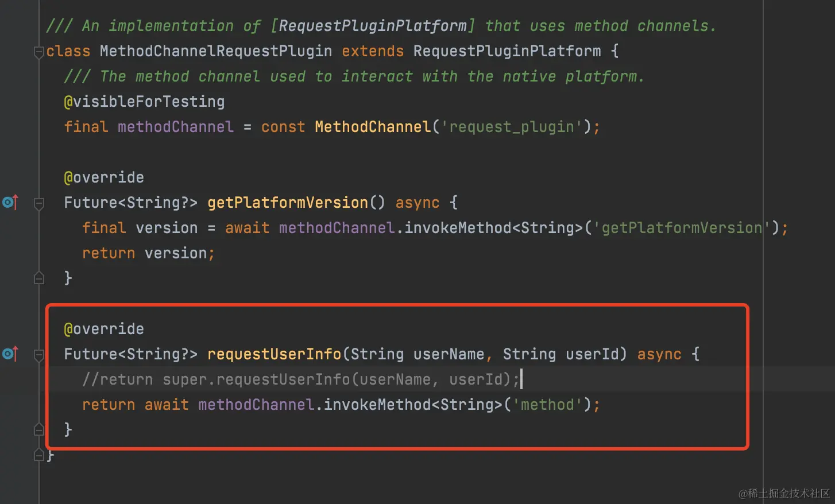The width and height of the screenshot is (835, 504).
Task: Collapse the getPlatformVersion method fold marker
Action: coord(39,203)
